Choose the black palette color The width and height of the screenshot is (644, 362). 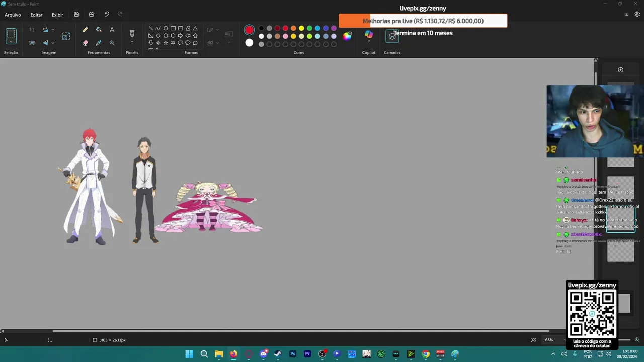tap(261, 28)
